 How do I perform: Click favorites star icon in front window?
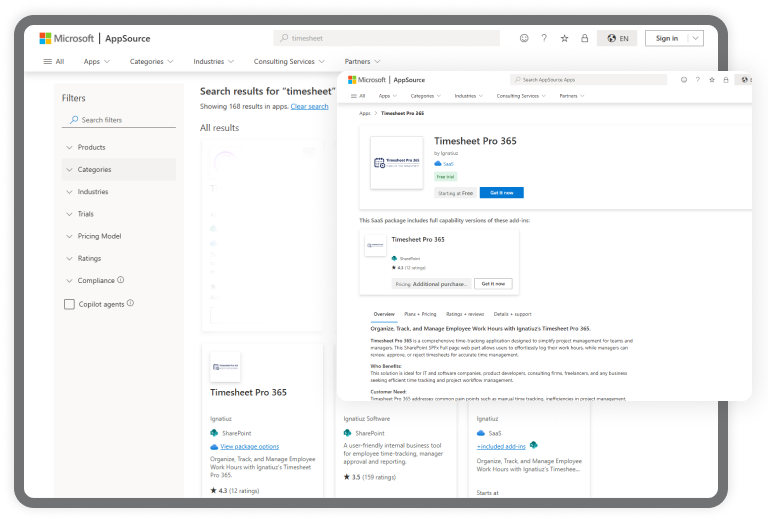pyautogui.click(x=712, y=80)
